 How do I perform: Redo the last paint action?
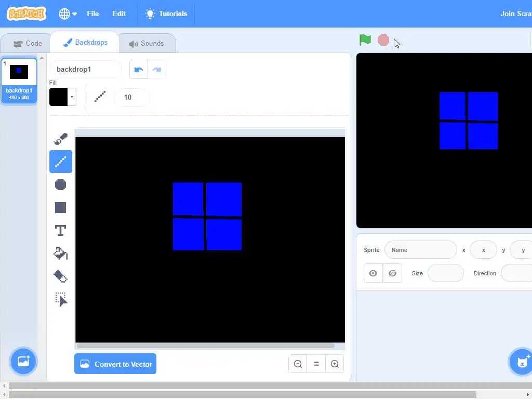point(157,70)
